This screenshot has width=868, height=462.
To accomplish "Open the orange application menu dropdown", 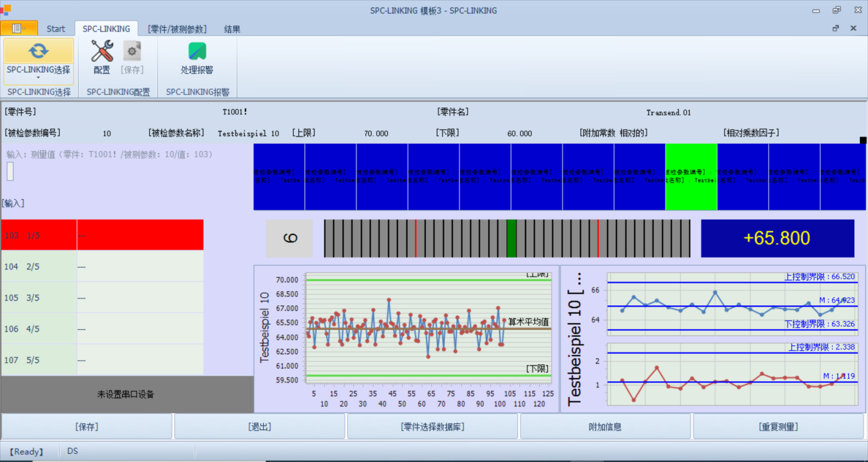I will [19, 29].
